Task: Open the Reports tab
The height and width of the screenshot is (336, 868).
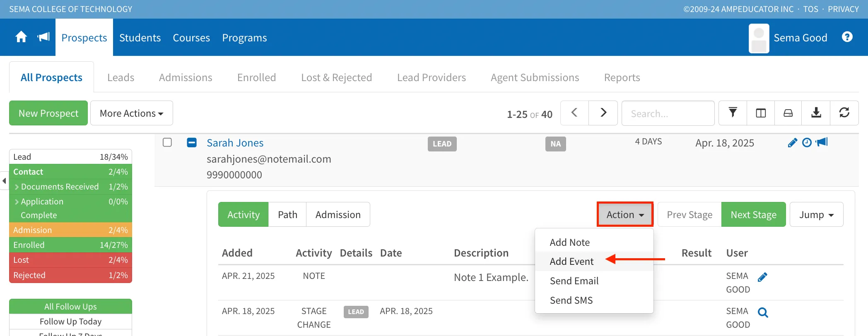Action: pyautogui.click(x=622, y=77)
